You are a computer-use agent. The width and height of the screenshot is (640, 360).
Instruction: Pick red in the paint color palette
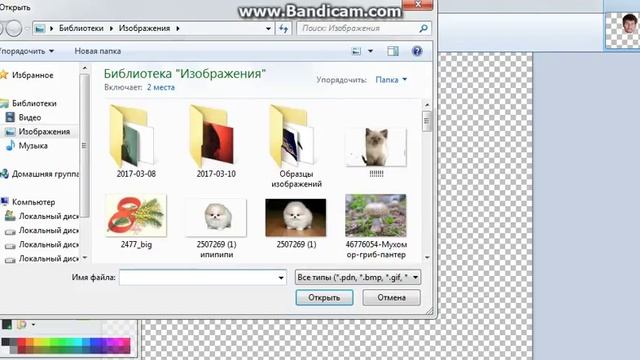pos(22,342)
